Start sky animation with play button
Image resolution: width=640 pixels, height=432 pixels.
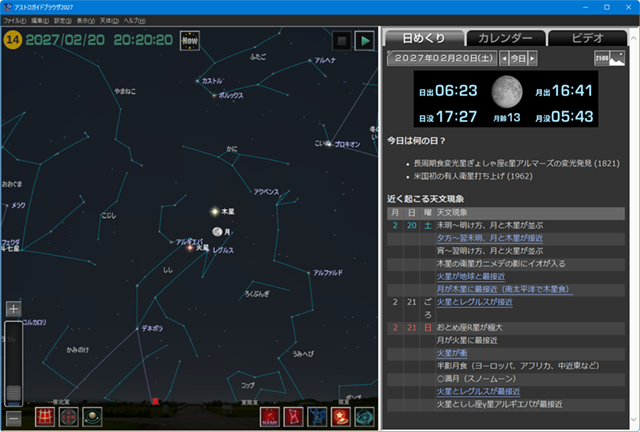point(364,40)
